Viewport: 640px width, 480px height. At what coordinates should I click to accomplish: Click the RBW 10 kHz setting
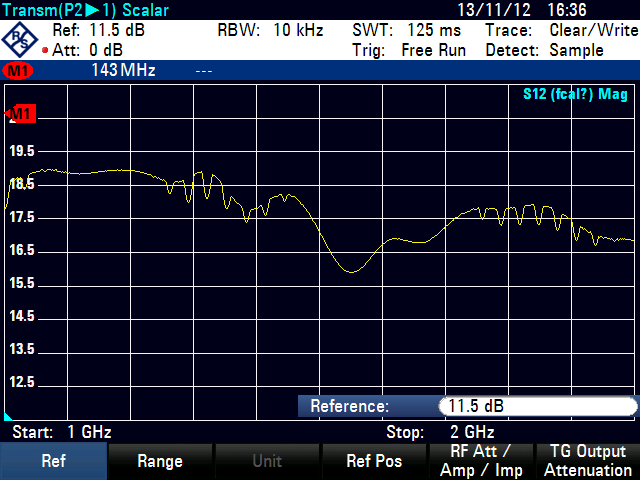point(270,30)
